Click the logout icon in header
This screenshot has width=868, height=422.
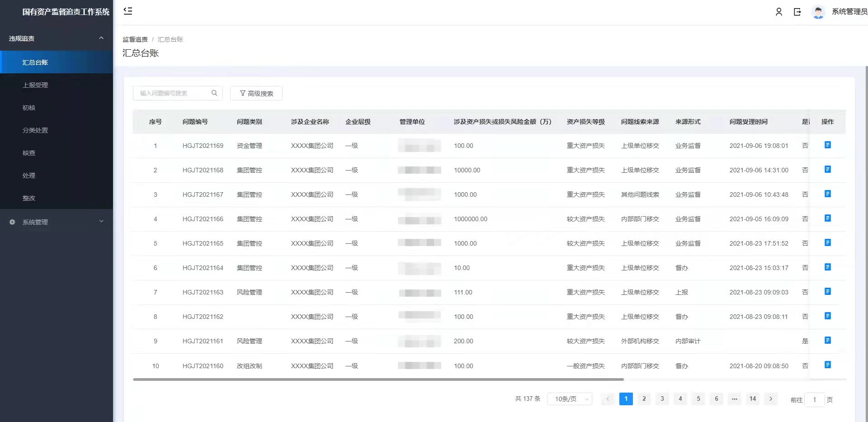(797, 12)
